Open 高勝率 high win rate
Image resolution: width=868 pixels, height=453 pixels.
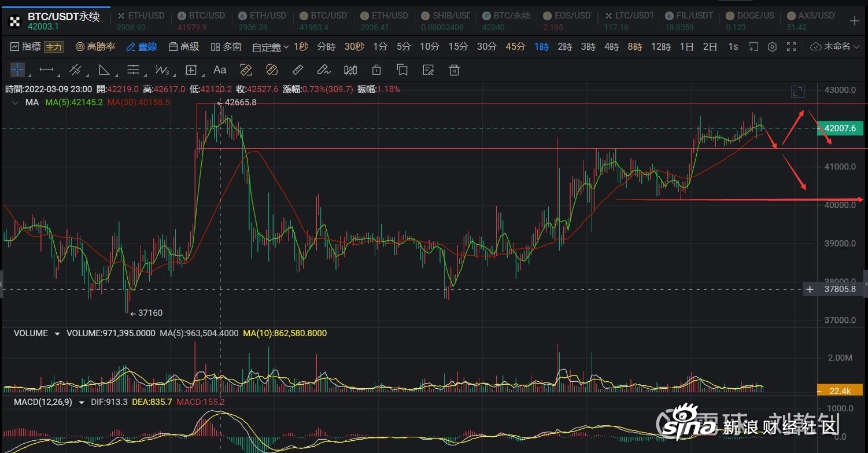coord(95,46)
